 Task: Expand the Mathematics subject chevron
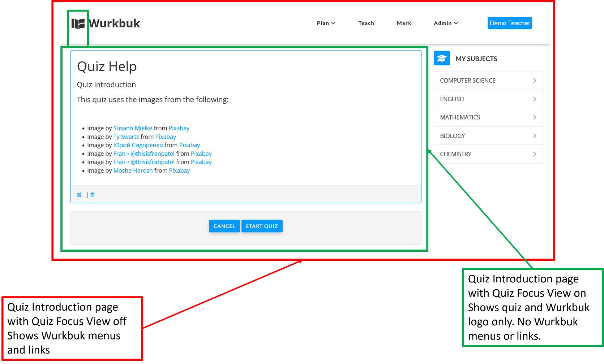point(534,117)
